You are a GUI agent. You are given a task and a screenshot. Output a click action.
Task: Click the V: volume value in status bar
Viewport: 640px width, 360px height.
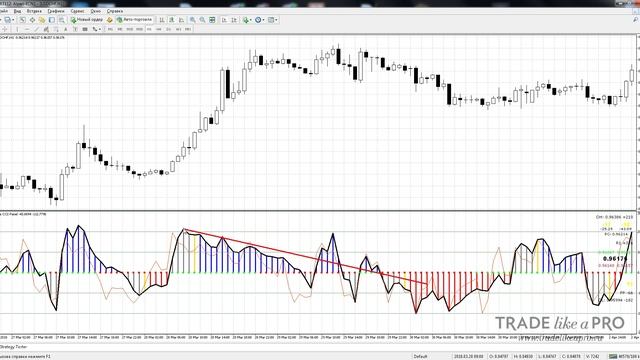pyautogui.click(x=593, y=356)
